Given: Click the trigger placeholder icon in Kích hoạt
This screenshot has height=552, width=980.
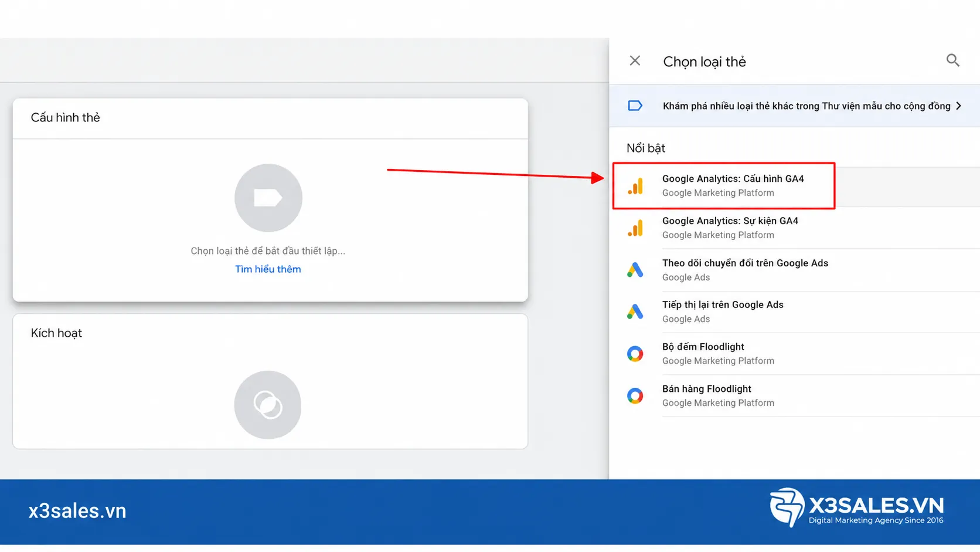Looking at the screenshot, I should click(x=268, y=405).
